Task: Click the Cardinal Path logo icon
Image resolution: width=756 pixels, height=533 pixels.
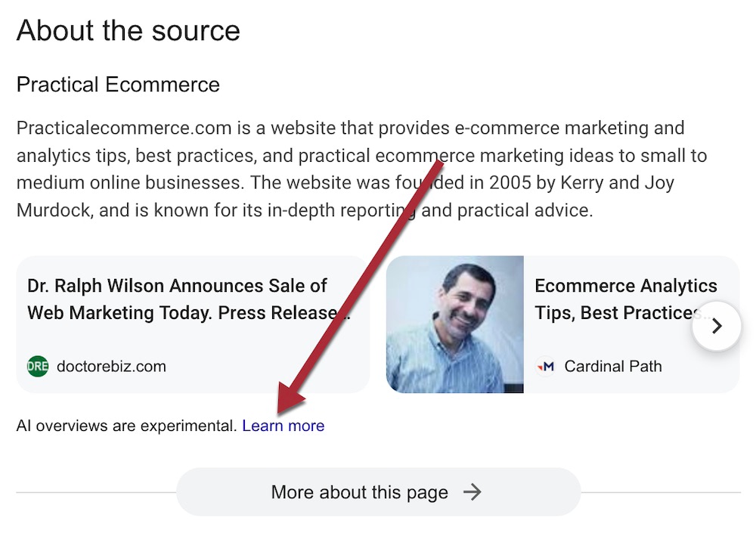Action: [545, 367]
